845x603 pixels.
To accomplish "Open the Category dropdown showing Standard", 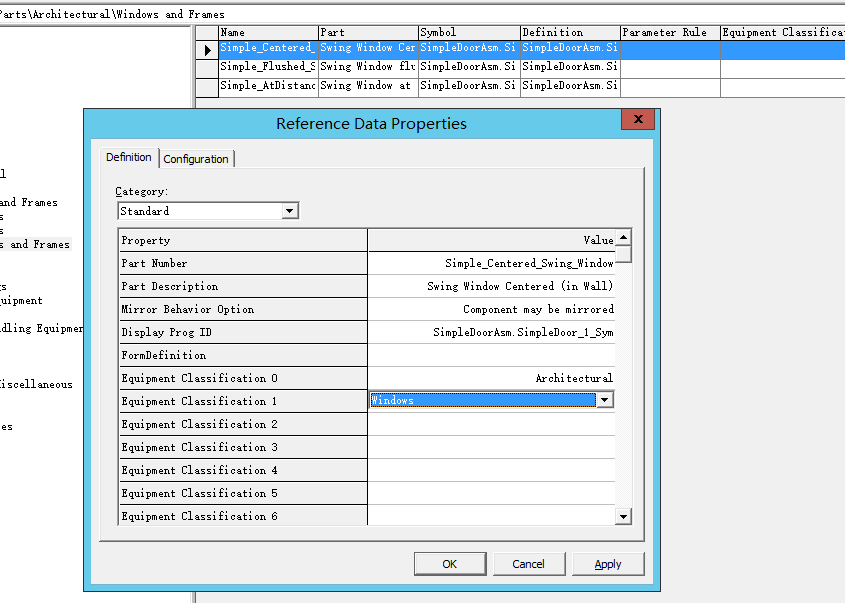I will [x=289, y=211].
